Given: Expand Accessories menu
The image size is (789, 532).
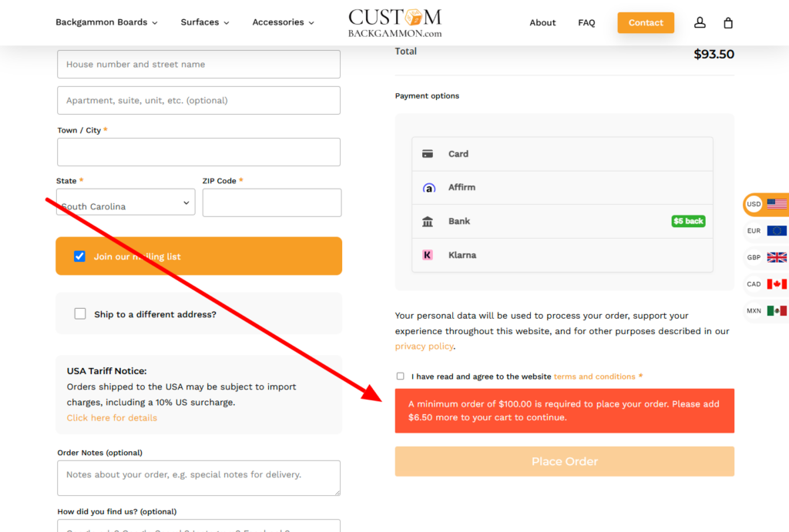Looking at the screenshot, I should [283, 22].
